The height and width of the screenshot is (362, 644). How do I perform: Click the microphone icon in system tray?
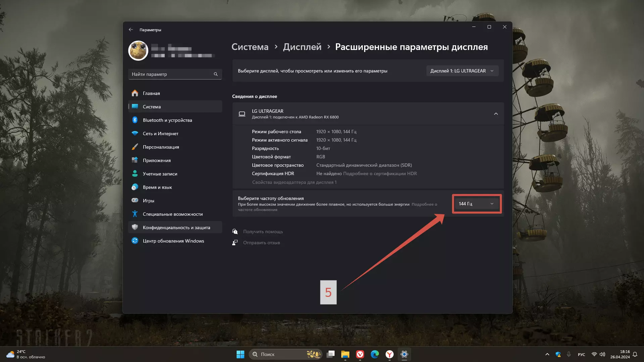569,354
